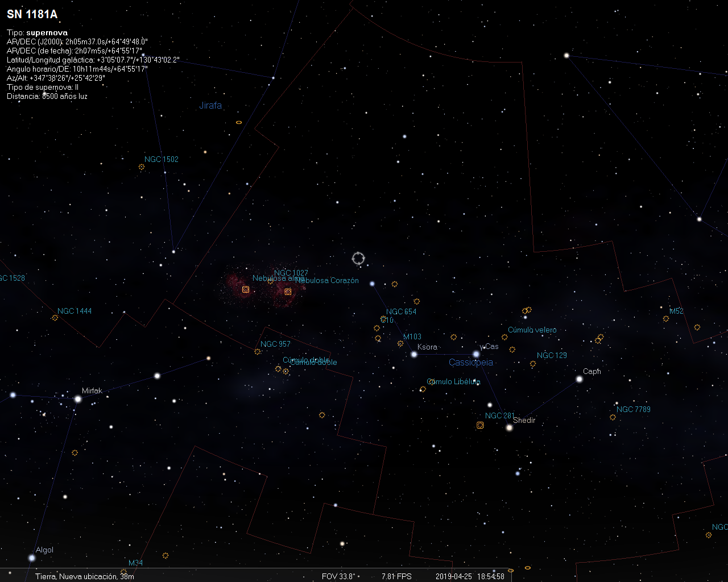Click the Nebulosa alma nebula marker
Viewport: 728px width, 582px height.
245,290
